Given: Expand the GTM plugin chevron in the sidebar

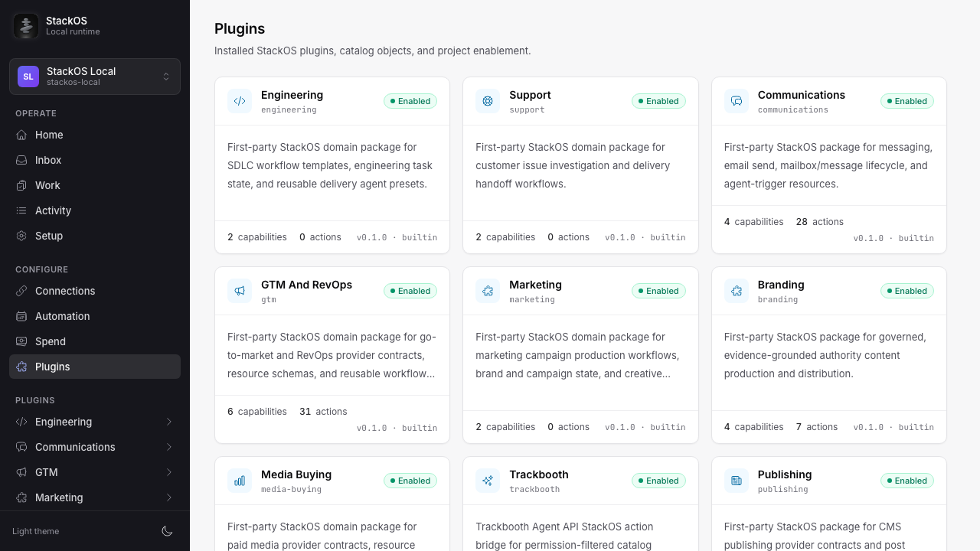Looking at the screenshot, I should tap(168, 472).
